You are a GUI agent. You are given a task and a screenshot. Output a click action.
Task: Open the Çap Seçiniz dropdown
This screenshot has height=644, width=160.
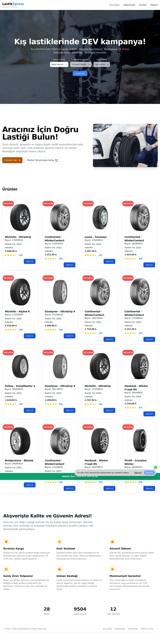[x=102, y=65]
